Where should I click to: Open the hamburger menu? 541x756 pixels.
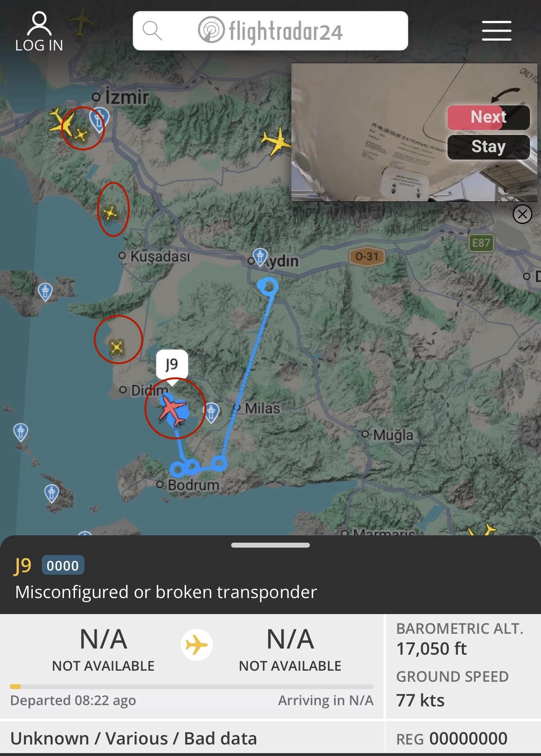[496, 31]
